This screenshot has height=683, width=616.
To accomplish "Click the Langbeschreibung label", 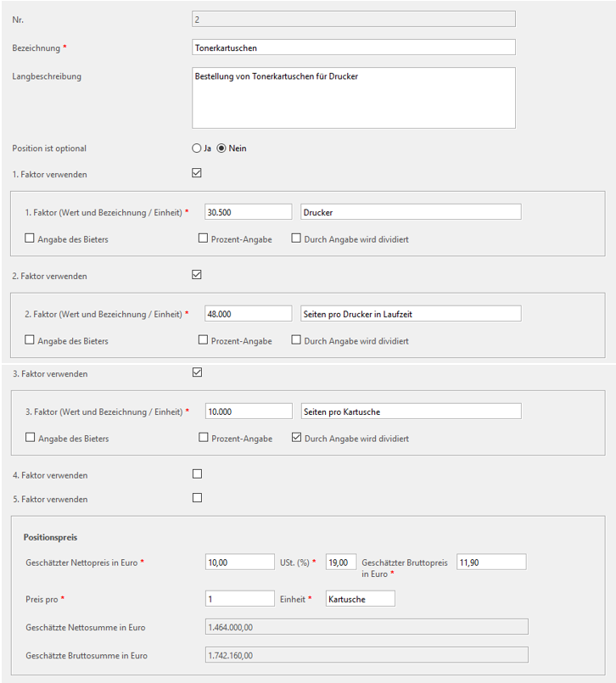I will (47, 76).
